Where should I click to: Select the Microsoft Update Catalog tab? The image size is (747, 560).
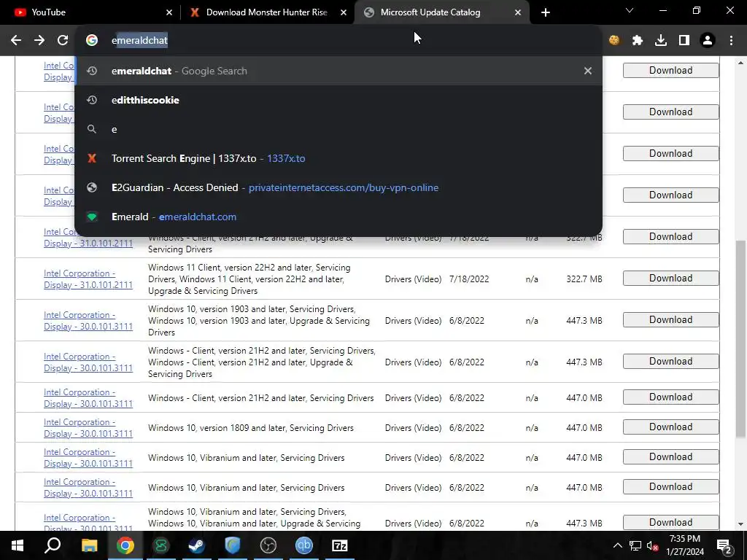point(441,13)
